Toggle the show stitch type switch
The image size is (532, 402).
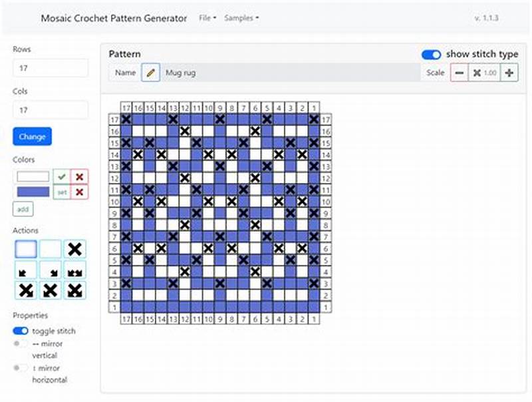[x=432, y=55]
